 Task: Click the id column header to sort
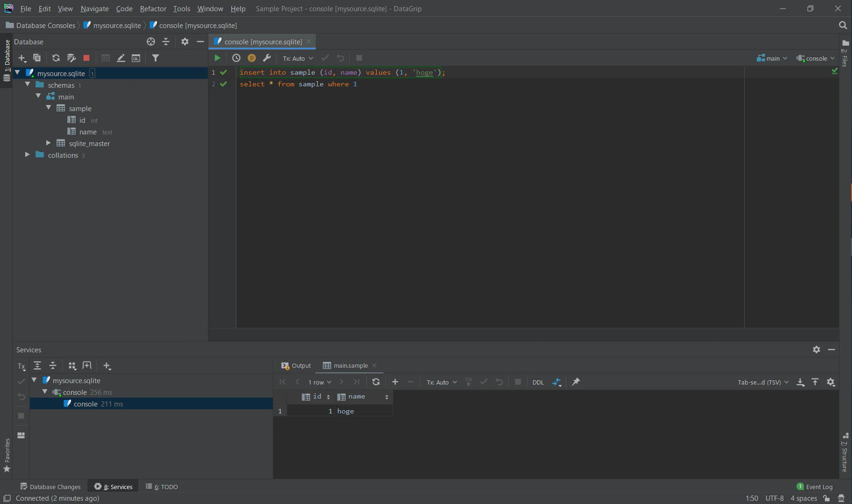click(316, 397)
